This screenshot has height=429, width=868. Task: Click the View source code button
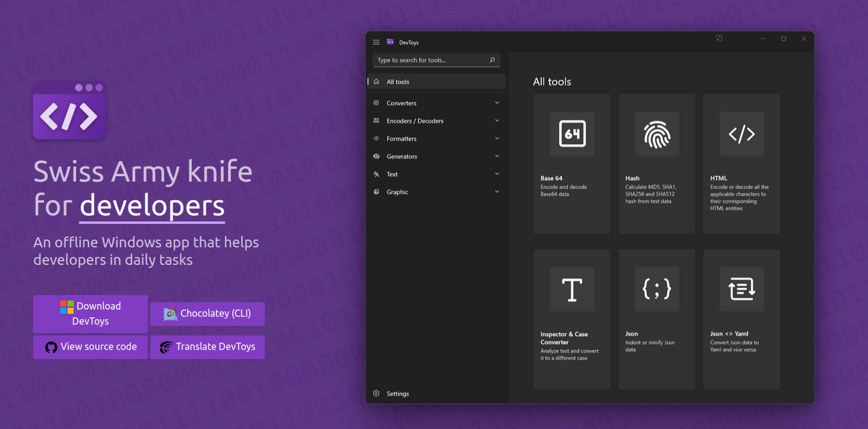pos(90,347)
